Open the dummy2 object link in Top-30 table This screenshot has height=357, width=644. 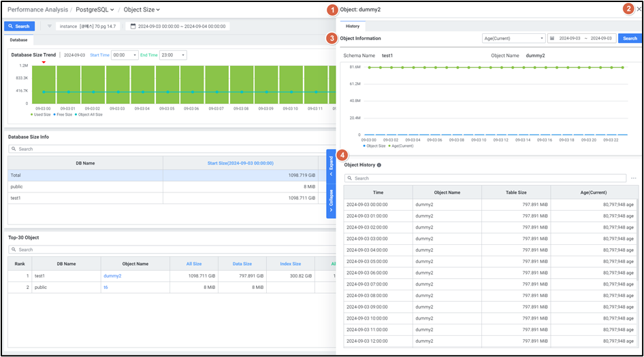(112, 276)
